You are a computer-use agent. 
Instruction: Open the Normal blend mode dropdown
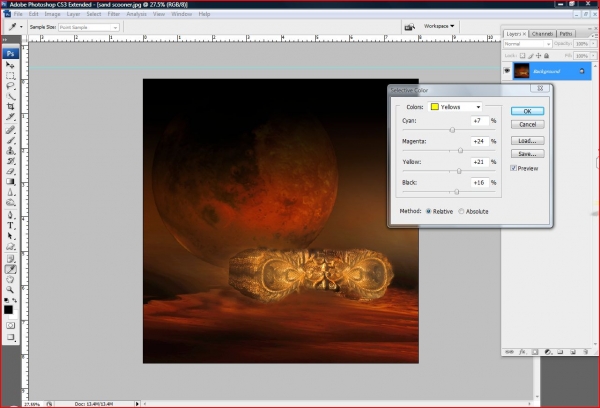click(x=527, y=44)
